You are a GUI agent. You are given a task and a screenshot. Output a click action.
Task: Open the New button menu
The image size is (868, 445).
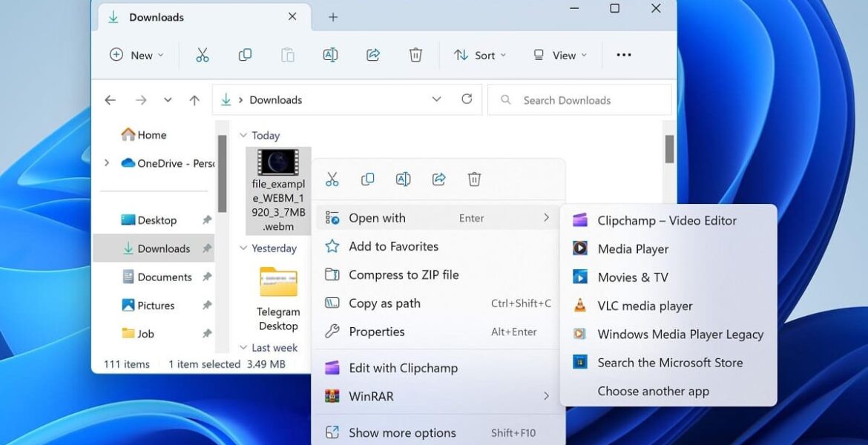[x=137, y=55]
